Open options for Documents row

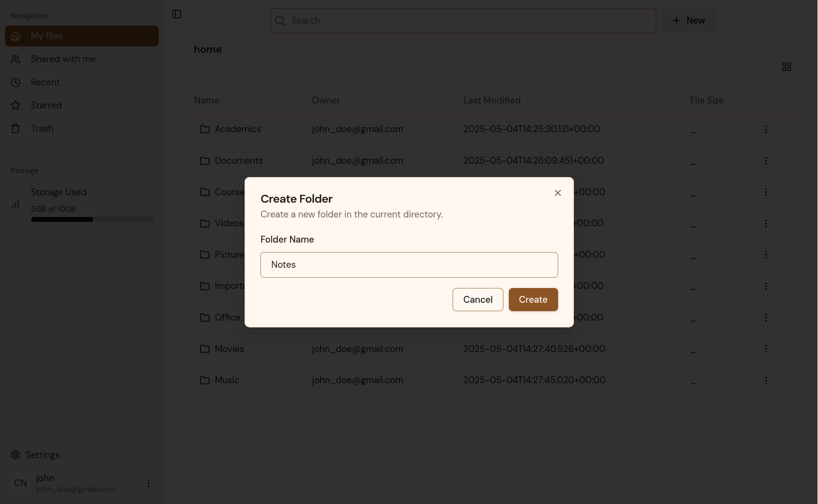[x=766, y=161]
